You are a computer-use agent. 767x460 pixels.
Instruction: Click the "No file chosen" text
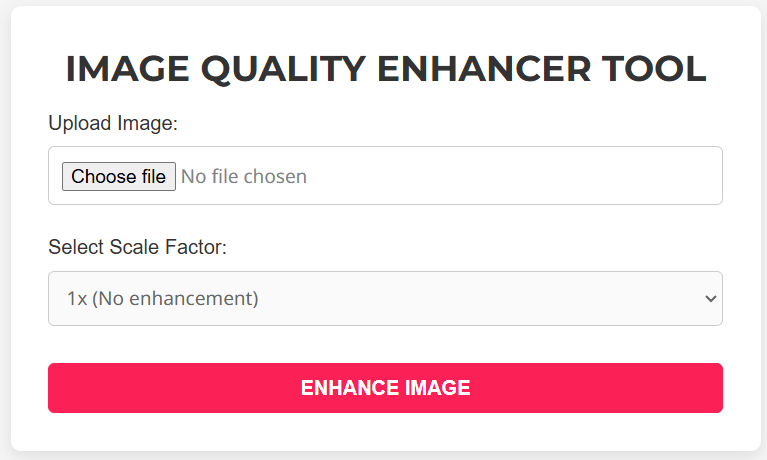coord(244,177)
